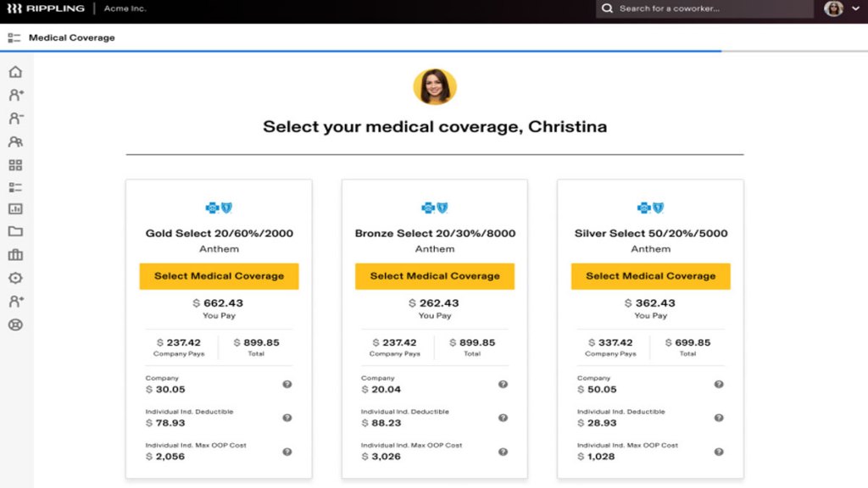Click Silver Select Max OOP help icon
The image size is (868, 488).
pyautogui.click(x=719, y=452)
